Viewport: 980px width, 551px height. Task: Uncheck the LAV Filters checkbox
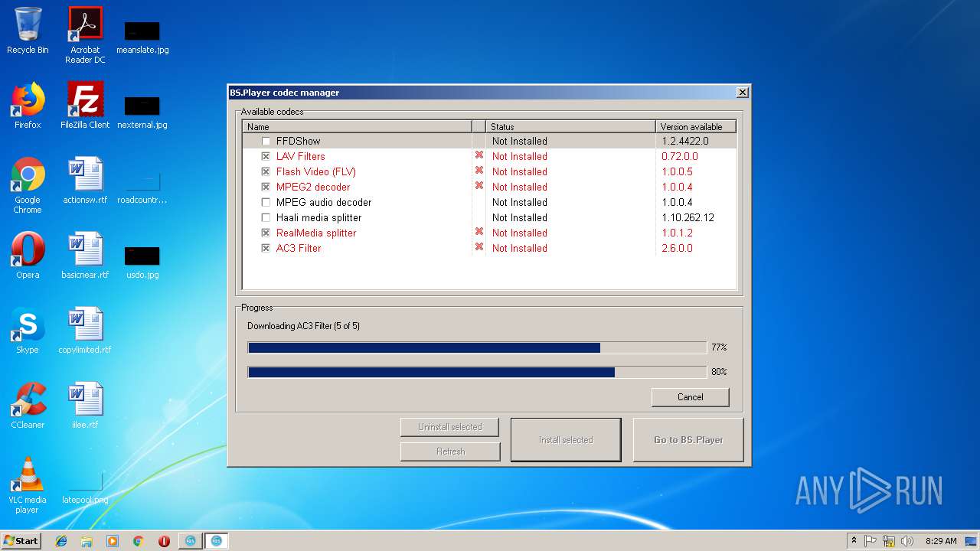click(266, 157)
